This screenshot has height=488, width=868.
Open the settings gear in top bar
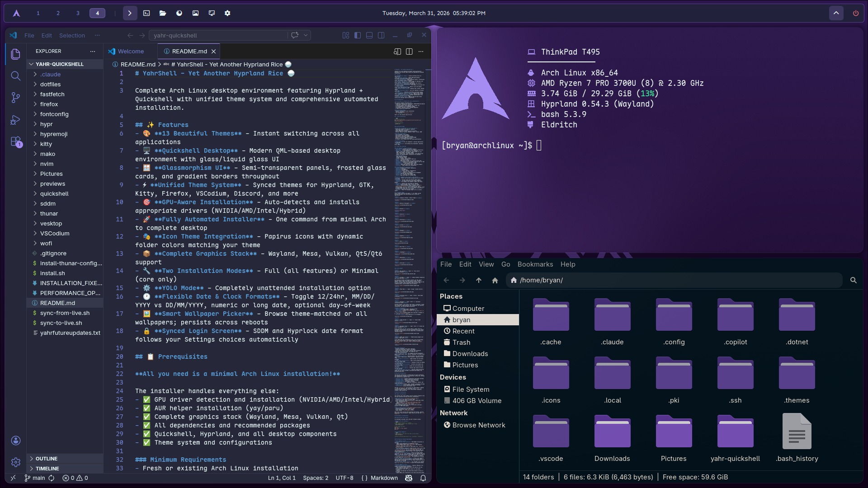click(227, 13)
